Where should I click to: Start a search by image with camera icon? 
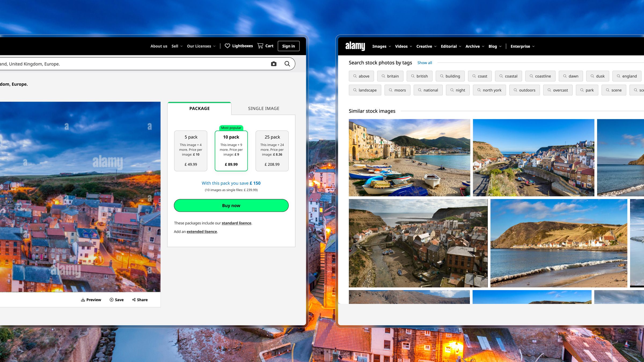pos(273,64)
